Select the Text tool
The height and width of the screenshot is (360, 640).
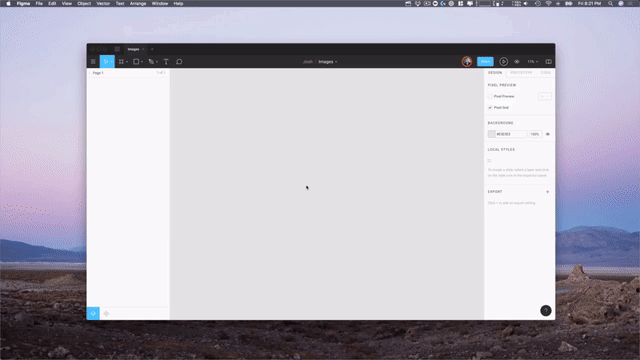166,62
